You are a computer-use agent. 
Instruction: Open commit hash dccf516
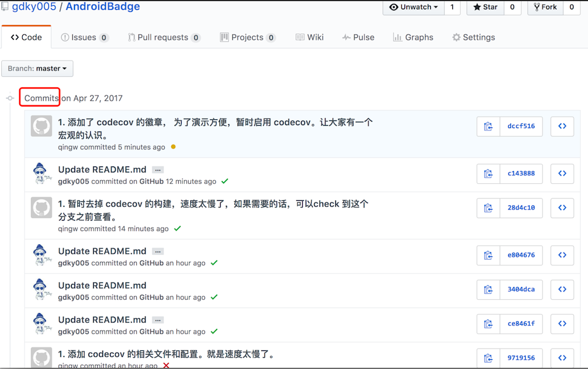pyautogui.click(x=521, y=126)
